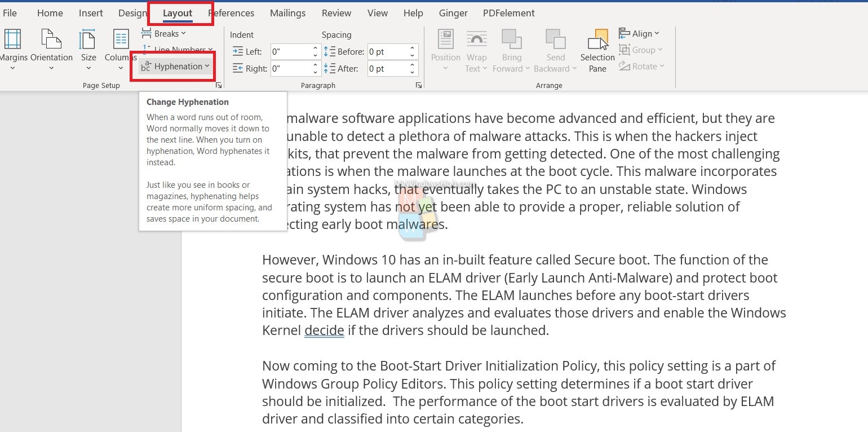Select the Layout tab
868x432 pixels.
point(178,13)
